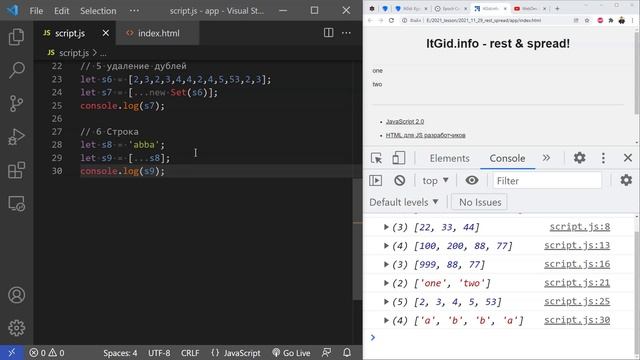Change the CRLF end of line sequence
Viewport: 640px width, 360px height.
(x=190, y=353)
